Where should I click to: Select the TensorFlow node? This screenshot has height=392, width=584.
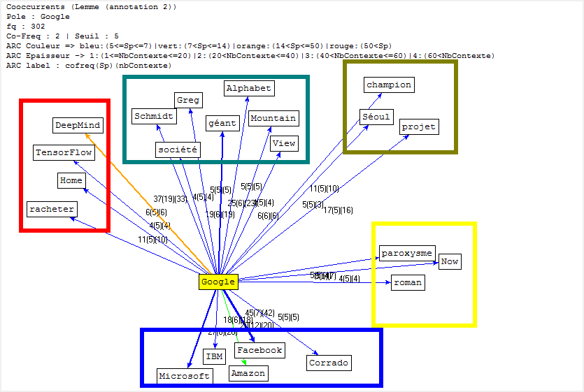pos(64,152)
